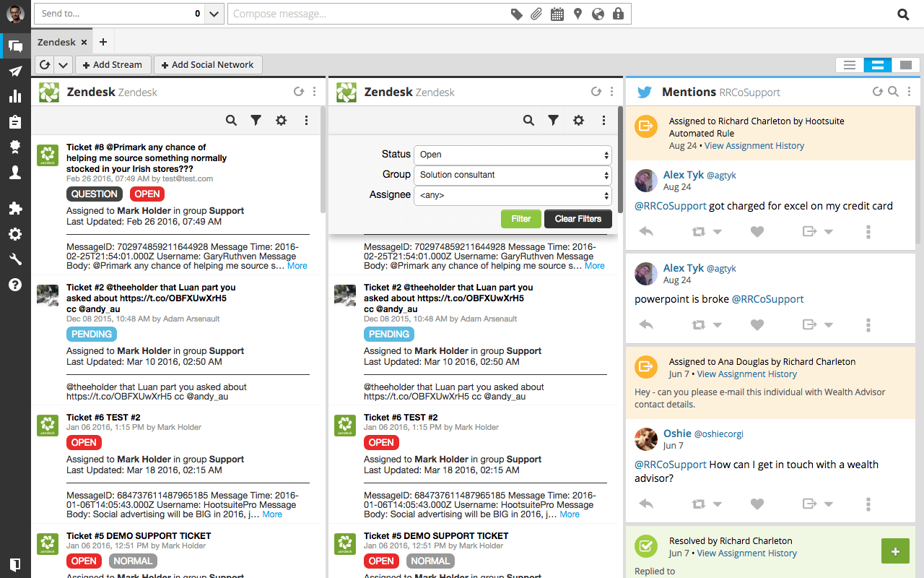Expand assign options on 'powerpoint is broke' tweet
The width and height of the screenshot is (924, 578).
[828, 325]
